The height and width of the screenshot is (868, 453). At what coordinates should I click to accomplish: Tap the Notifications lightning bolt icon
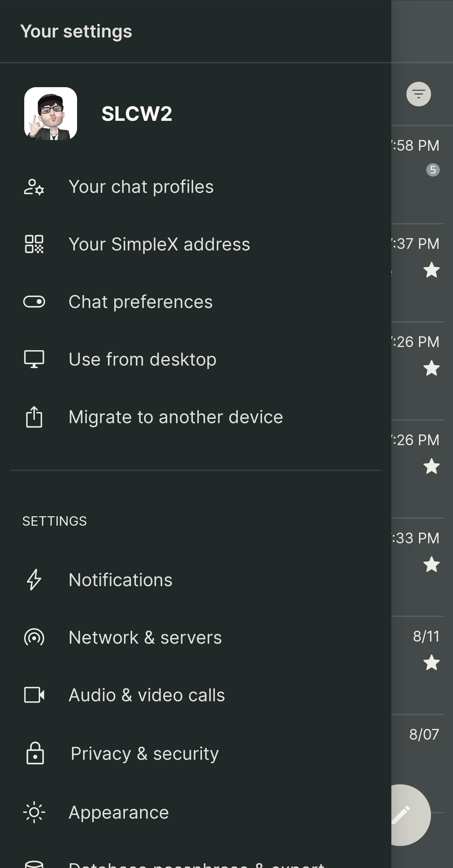tap(34, 580)
